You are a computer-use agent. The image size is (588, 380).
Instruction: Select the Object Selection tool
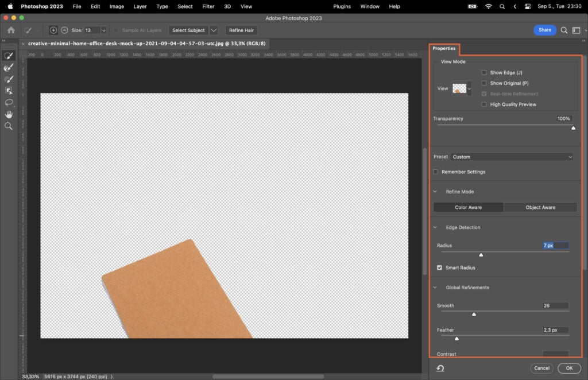click(x=9, y=90)
